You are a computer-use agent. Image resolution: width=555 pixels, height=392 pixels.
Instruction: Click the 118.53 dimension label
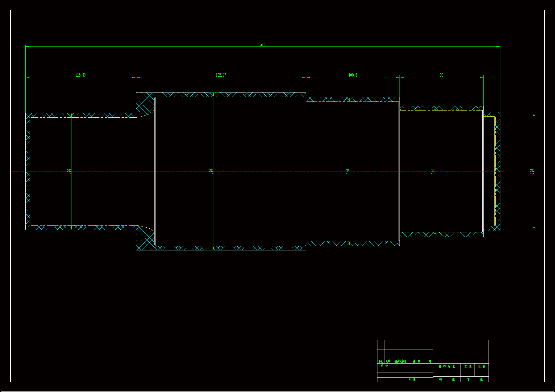point(80,75)
